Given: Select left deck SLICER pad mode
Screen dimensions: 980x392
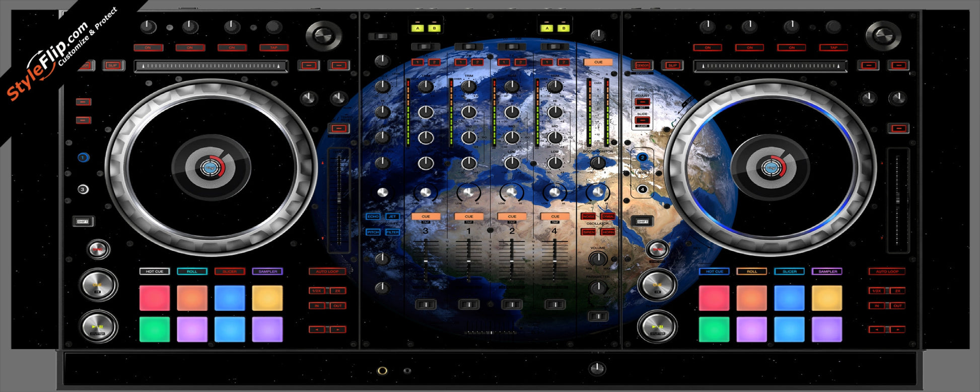Looking at the screenshot, I should [230, 272].
